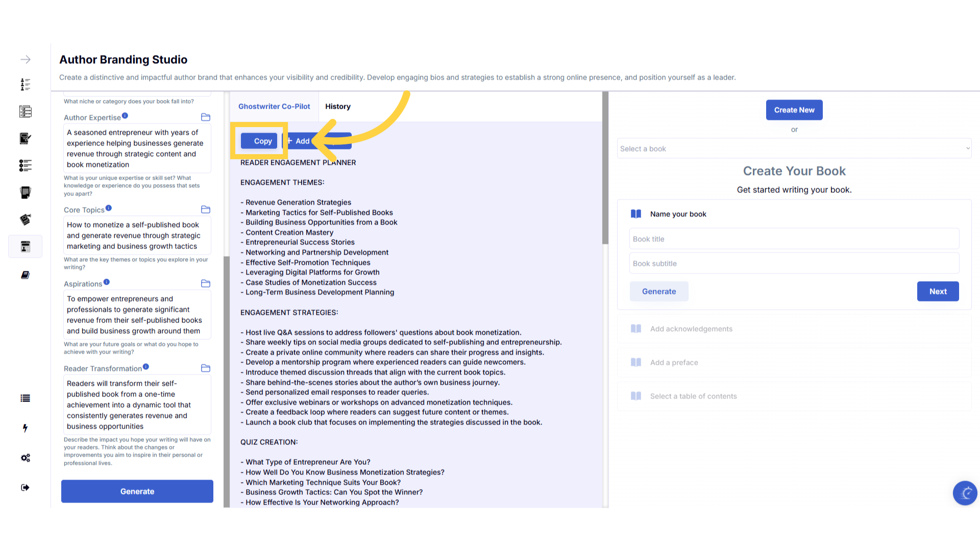The height and width of the screenshot is (551, 980).
Task: Open the book icon in sidebar
Action: coord(25,275)
